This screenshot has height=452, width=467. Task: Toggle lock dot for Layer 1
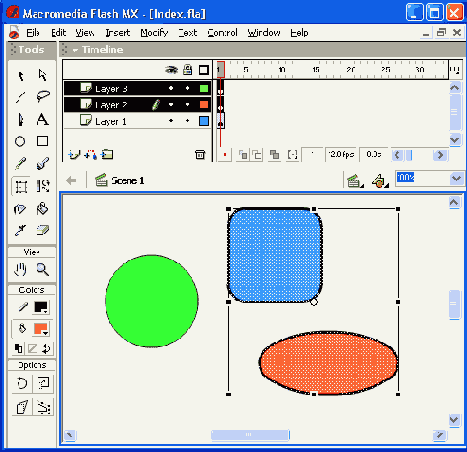(x=187, y=121)
